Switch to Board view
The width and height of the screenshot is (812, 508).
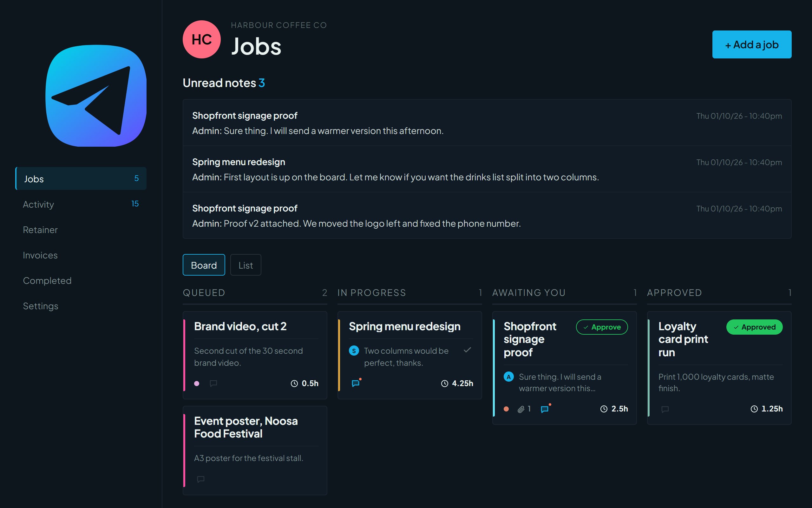pos(204,265)
